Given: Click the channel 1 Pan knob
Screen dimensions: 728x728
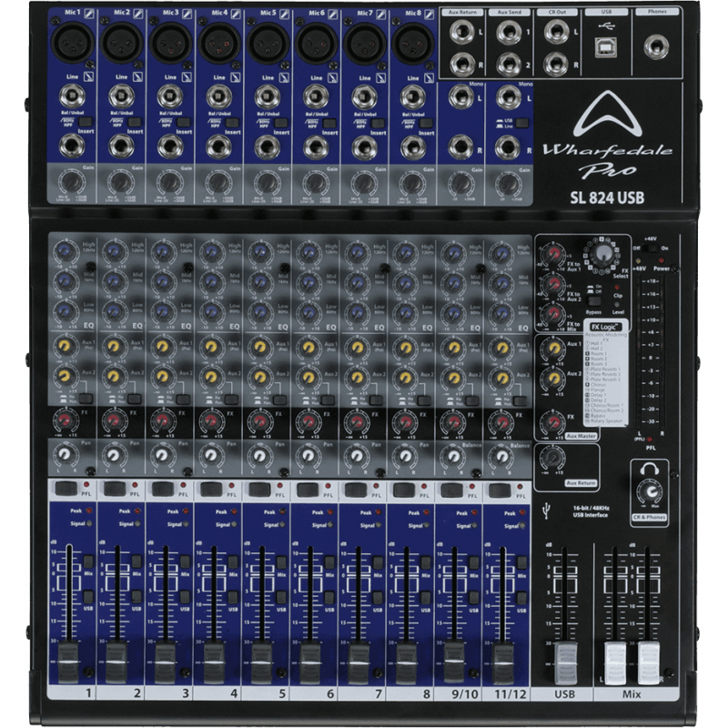Looking at the screenshot, I should pyautogui.click(x=66, y=454).
